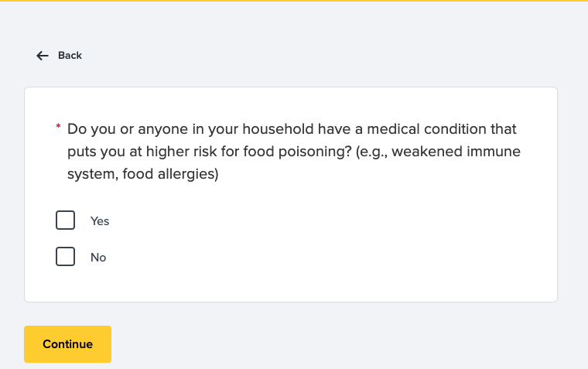Answer Yes to higher risk question

[66, 220]
